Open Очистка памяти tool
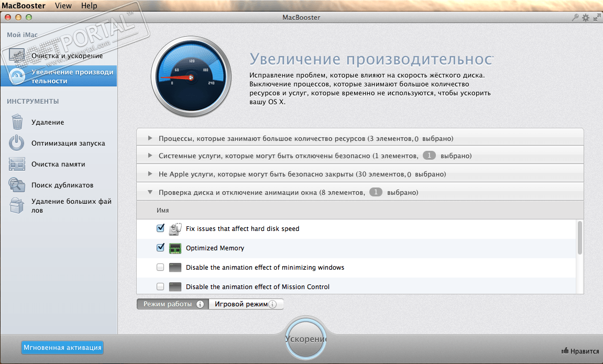The image size is (603, 364). pyautogui.click(x=59, y=164)
